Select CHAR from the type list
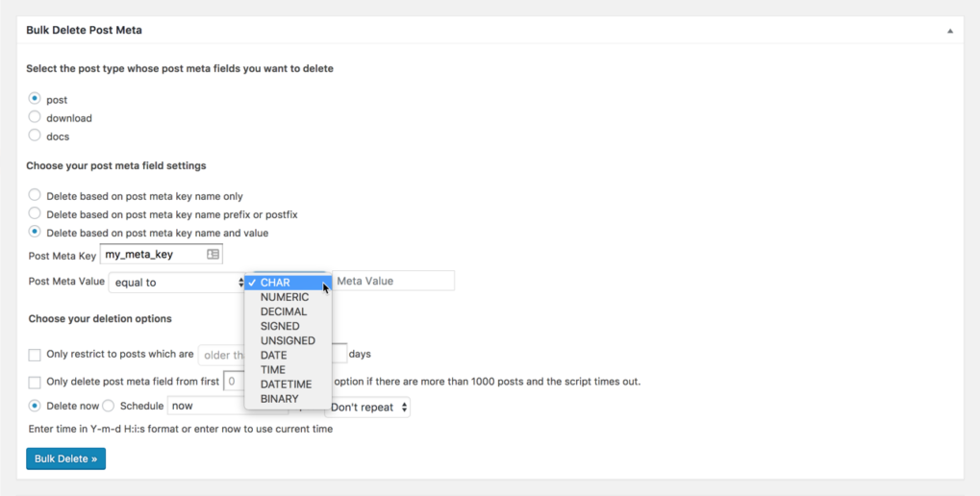Viewport: 980px width, 496px height. point(288,283)
